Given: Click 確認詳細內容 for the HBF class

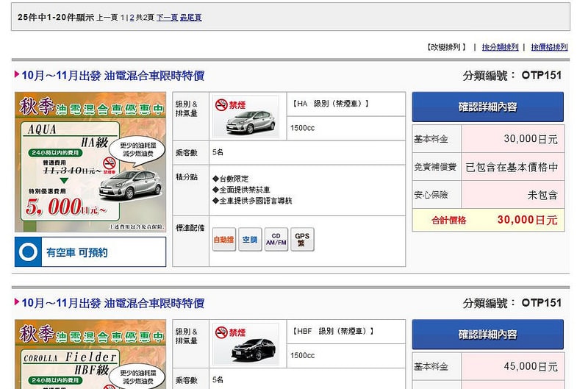Looking at the screenshot, I should pos(487,335).
